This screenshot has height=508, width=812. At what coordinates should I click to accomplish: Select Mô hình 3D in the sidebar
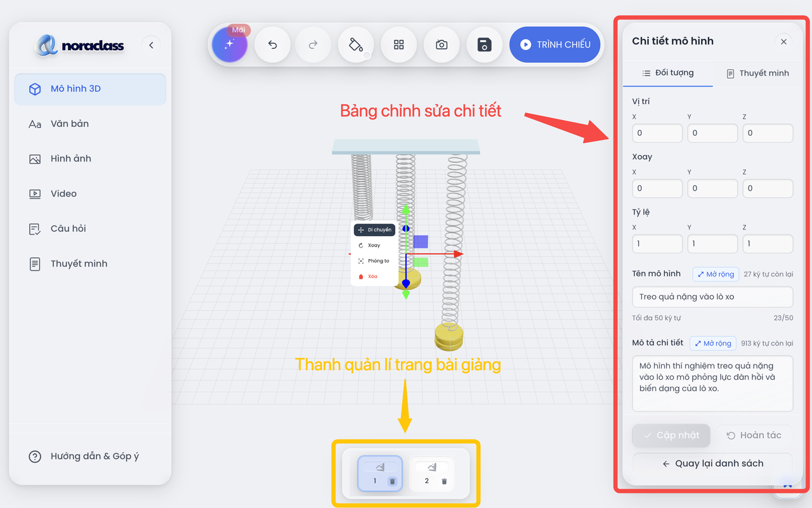pyautogui.click(x=90, y=89)
